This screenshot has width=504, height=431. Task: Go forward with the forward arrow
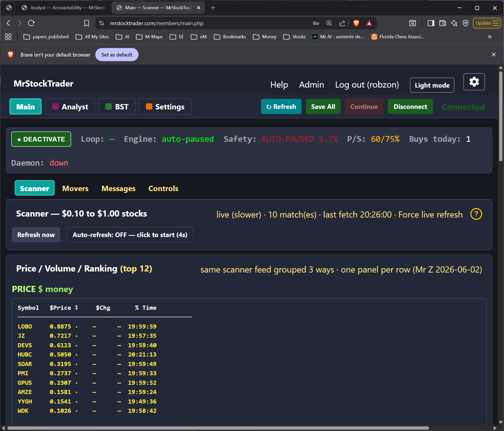click(x=20, y=23)
